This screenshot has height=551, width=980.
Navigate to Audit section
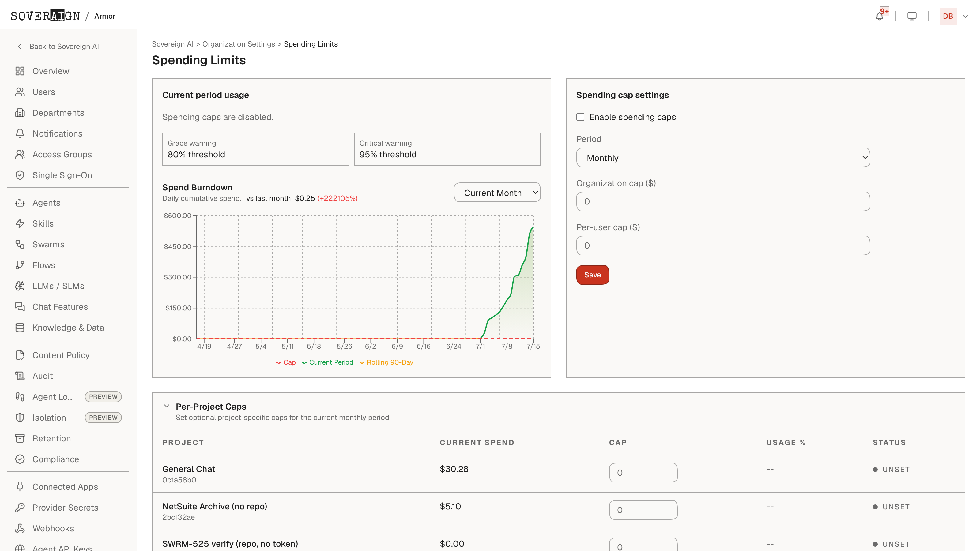[x=43, y=376]
